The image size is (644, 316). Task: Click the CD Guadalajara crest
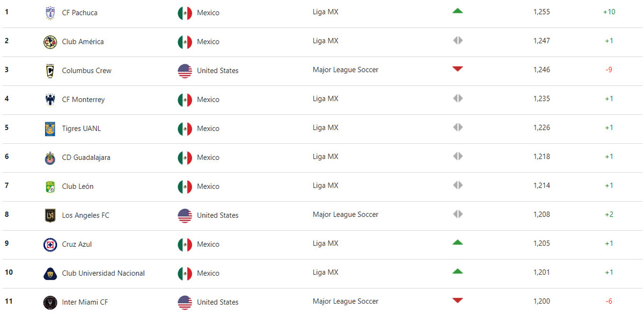click(x=50, y=158)
